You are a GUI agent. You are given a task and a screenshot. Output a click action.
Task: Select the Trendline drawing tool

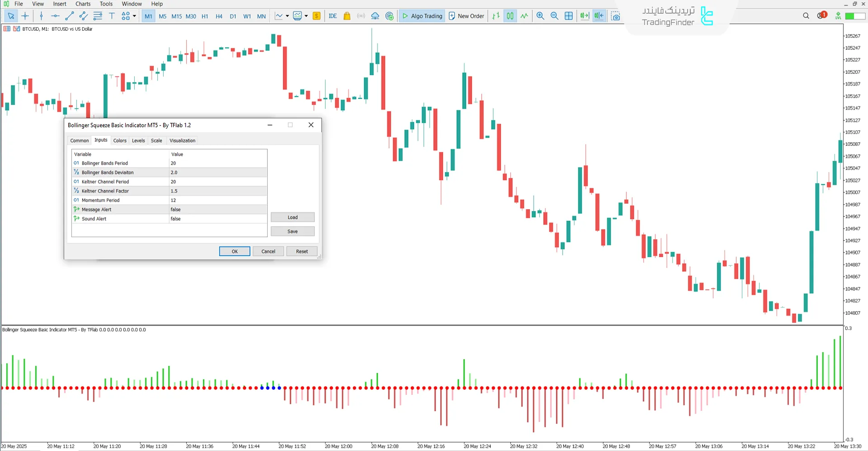pyautogui.click(x=69, y=16)
